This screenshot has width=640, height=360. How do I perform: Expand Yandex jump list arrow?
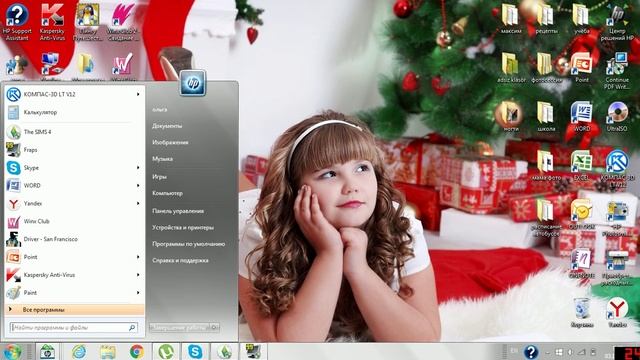pos(138,203)
